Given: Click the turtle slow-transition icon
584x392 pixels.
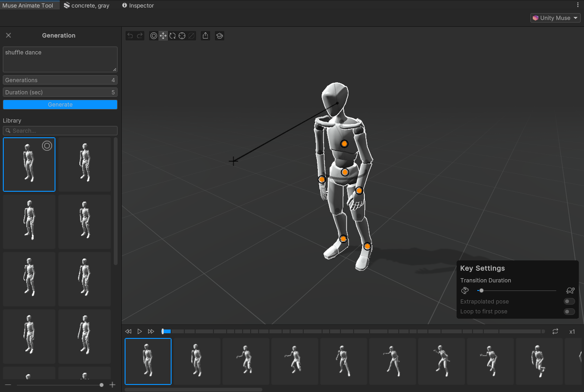Looking at the screenshot, I should 570,290.
